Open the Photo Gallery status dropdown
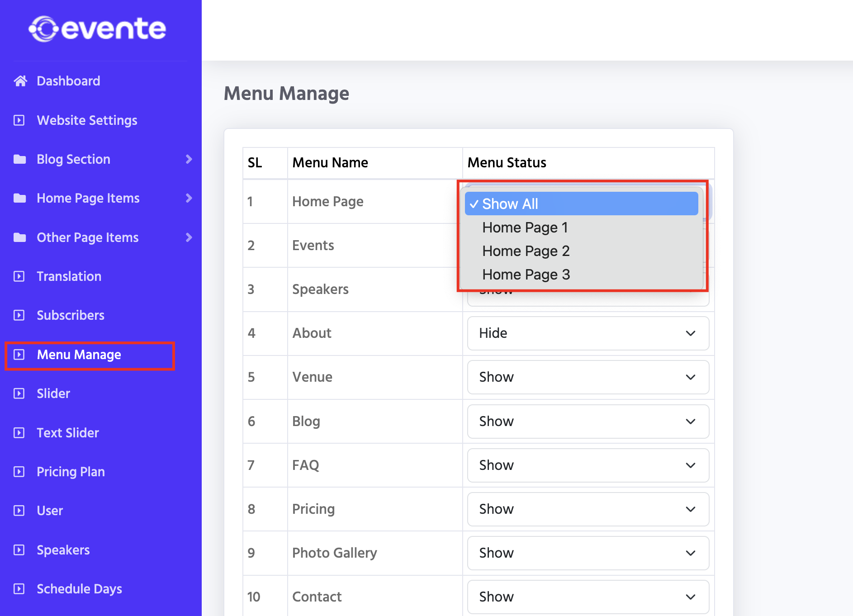 tap(588, 553)
